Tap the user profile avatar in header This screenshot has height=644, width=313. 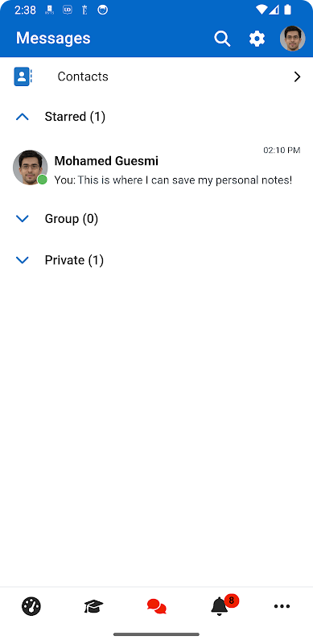(x=292, y=39)
